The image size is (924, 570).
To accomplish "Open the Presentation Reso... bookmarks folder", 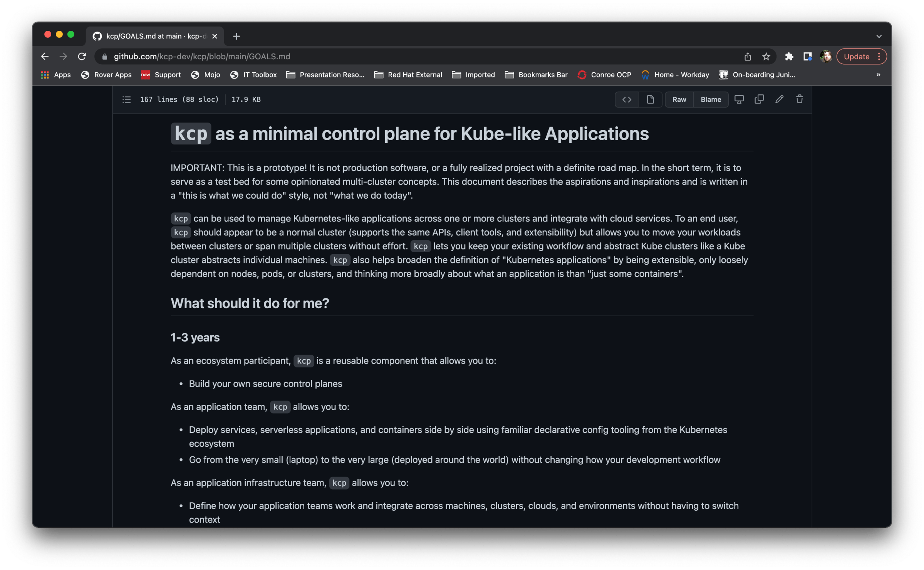I will click(x=325, y=75).
